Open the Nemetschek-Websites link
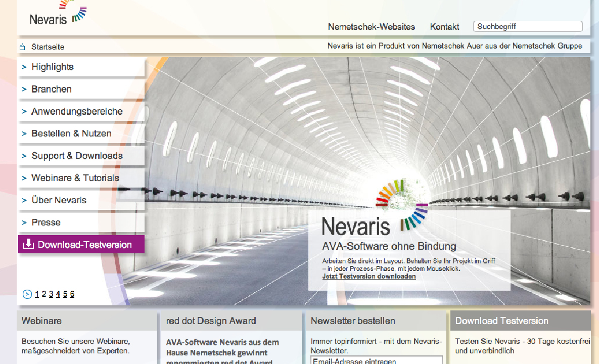599x364 pixels. coord(372,27)
